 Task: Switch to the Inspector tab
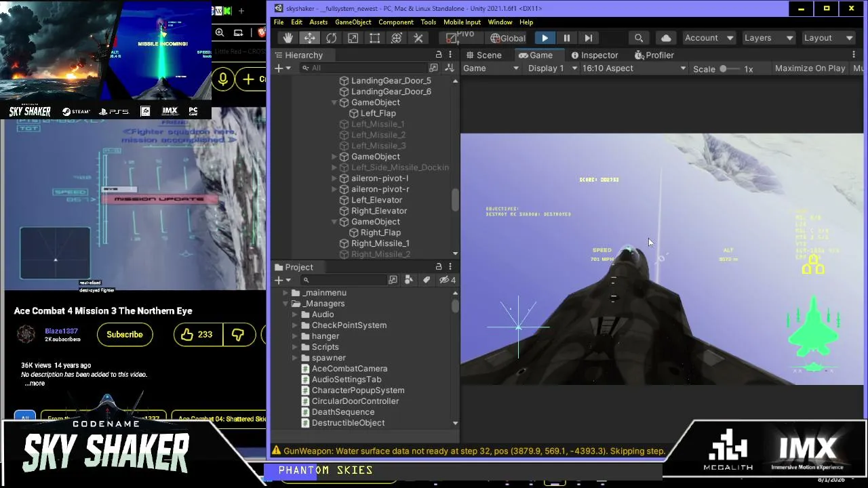click(x=594, y=55)
